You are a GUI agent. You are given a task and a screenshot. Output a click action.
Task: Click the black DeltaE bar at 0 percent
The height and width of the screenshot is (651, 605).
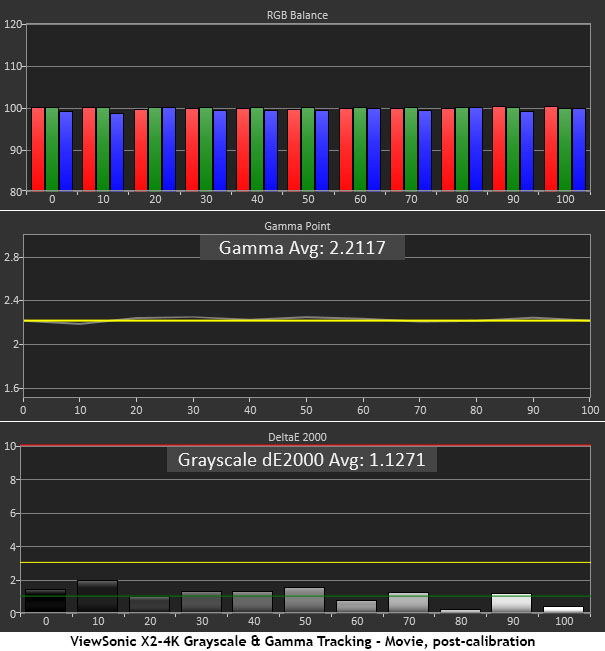[x=45, y=601]
